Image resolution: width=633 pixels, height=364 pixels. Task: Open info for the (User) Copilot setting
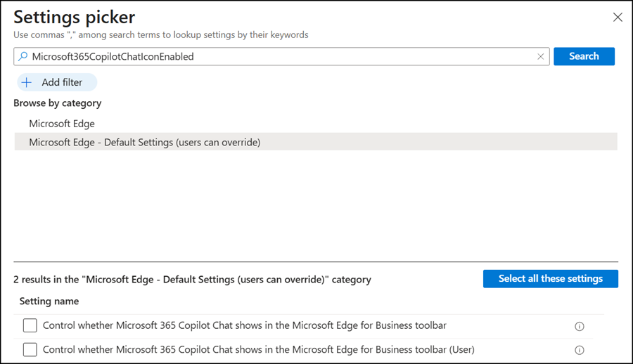pos(580,350)
